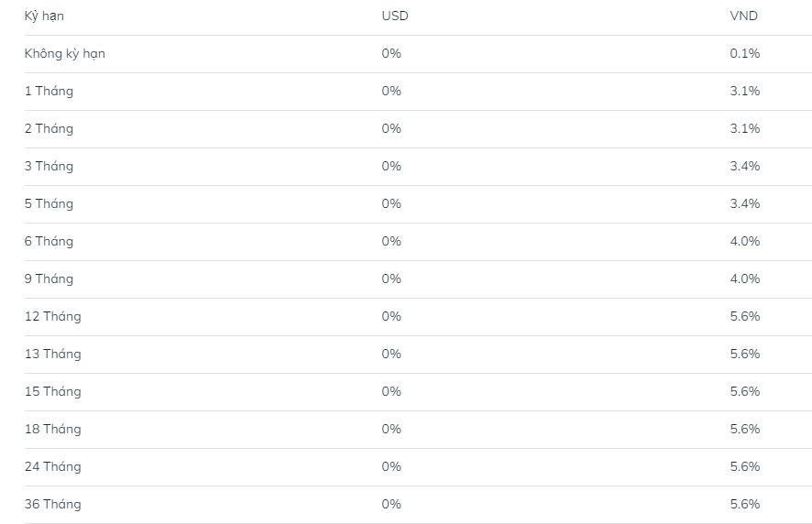Select the "3 Tháng" term label
The image size is (812, 524).
[49, 167]
